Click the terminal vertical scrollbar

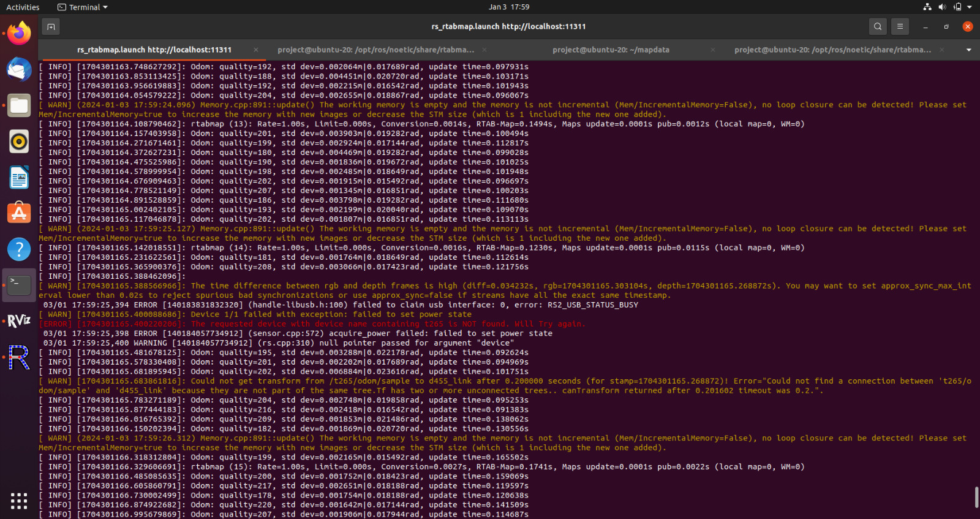coord(976,497)
